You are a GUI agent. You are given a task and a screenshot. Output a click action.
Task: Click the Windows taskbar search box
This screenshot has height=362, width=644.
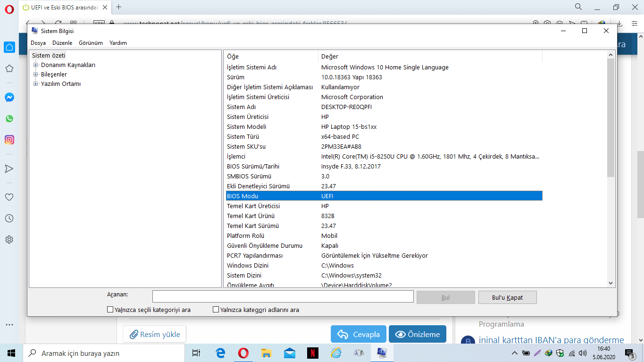[104, 353]
